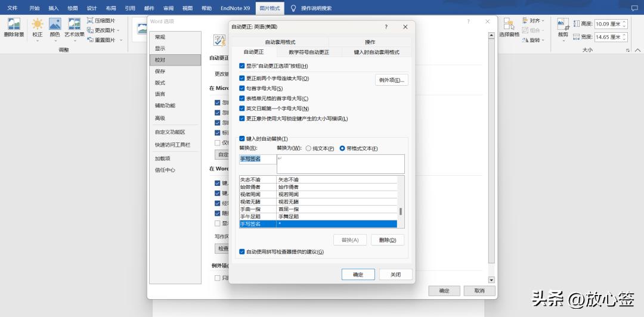The height and width of the screenshot is (317, 644).
Task: Click the 宽度 width stepper arrows
Action: pos(624,37)
